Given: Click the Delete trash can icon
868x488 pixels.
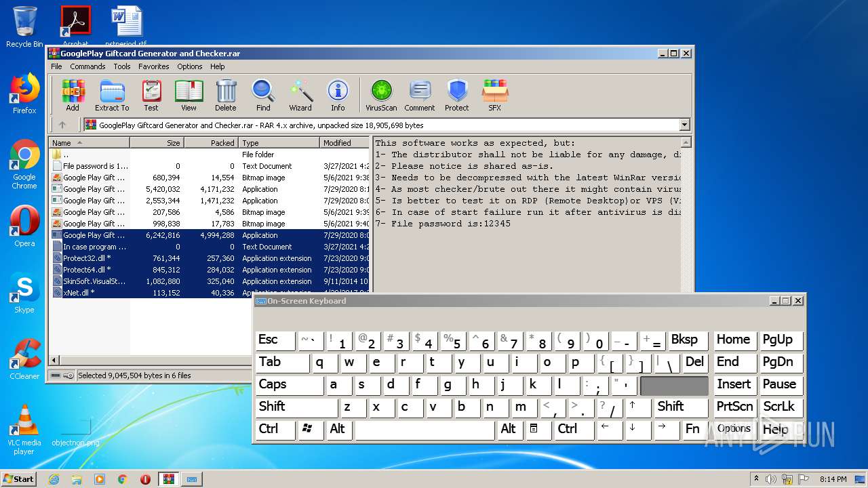Looking at the screenshot, I should click(226, 95).
